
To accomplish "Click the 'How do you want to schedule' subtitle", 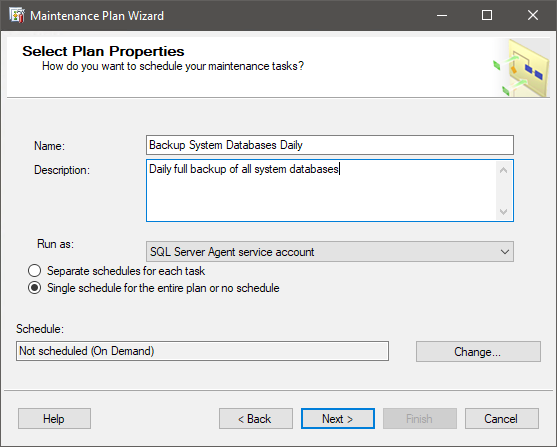I will tap(173, 66).
